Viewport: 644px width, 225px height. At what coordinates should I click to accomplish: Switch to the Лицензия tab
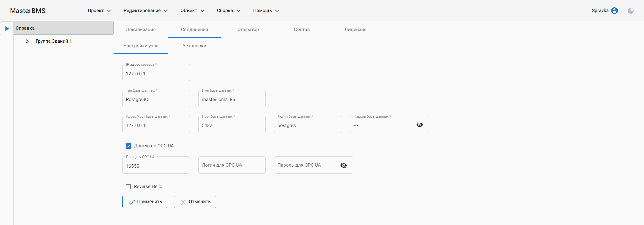[355, 30]
